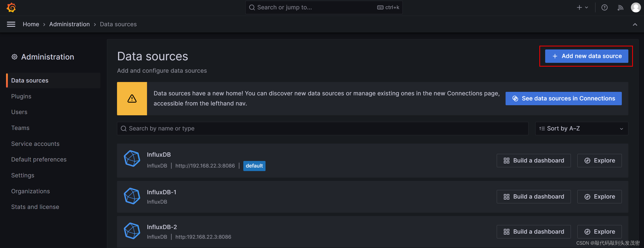Click the default badge on InfluxDB
Viewport: 644px width, 248px height.
254,166
